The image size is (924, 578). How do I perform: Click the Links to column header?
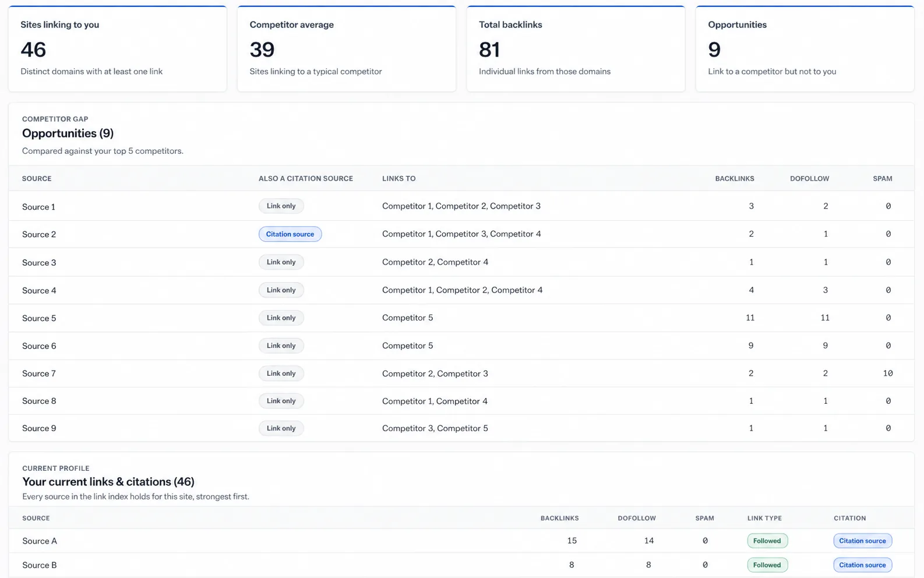(x=399, y=178)
